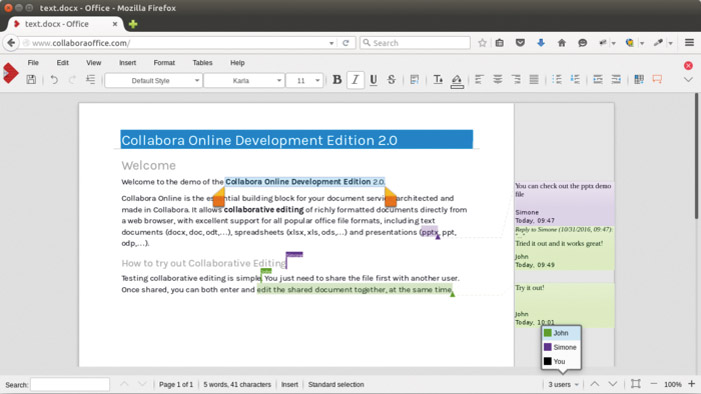
Task: Open the Default Style dropdown
Action: coord(153,80)
